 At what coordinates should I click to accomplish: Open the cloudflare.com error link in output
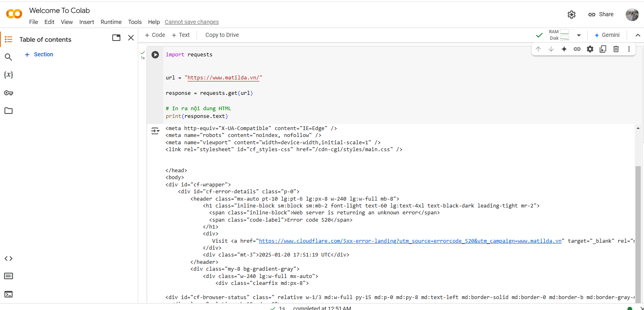(410, 241)
